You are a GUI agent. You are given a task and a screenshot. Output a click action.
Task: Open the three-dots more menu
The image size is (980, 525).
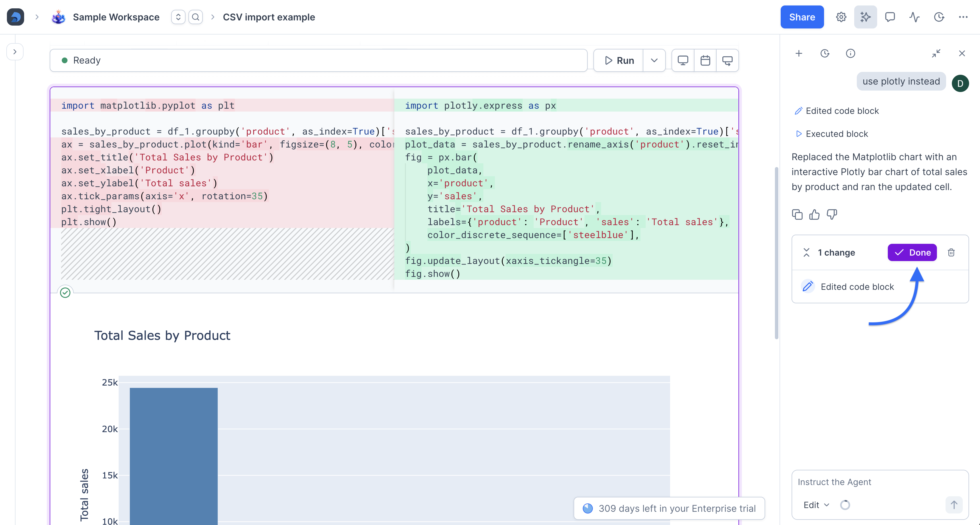[963, 17]
